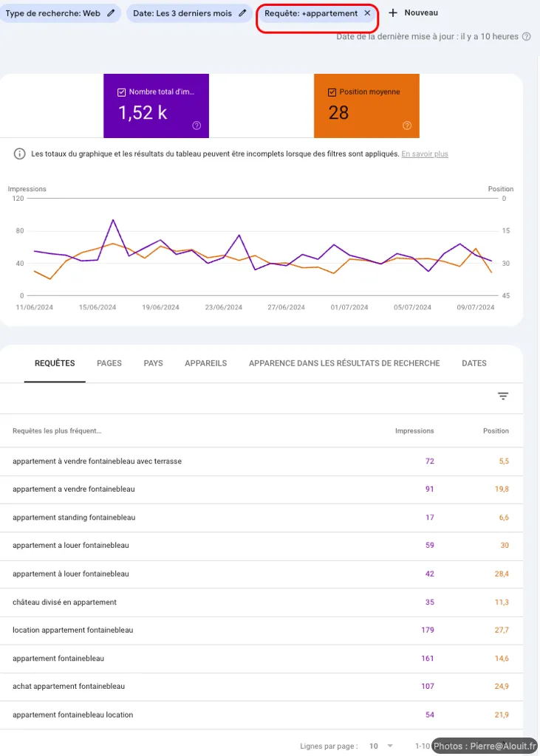
Task: Switch to the APPAREILS tab
Action: [205, 363]
